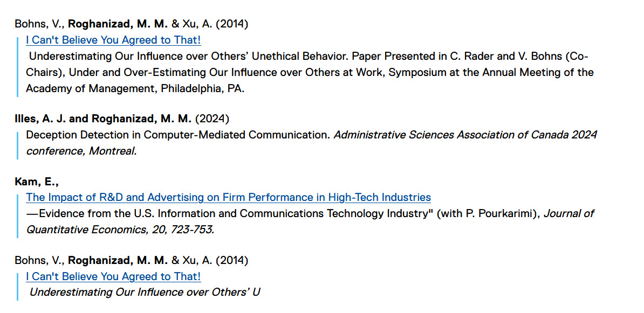The width and height of the screenshot is (644, 313).
Task: Open the topmost "I Can't Believe You Agreed to That!" link
Action: (x=113, y=40)
